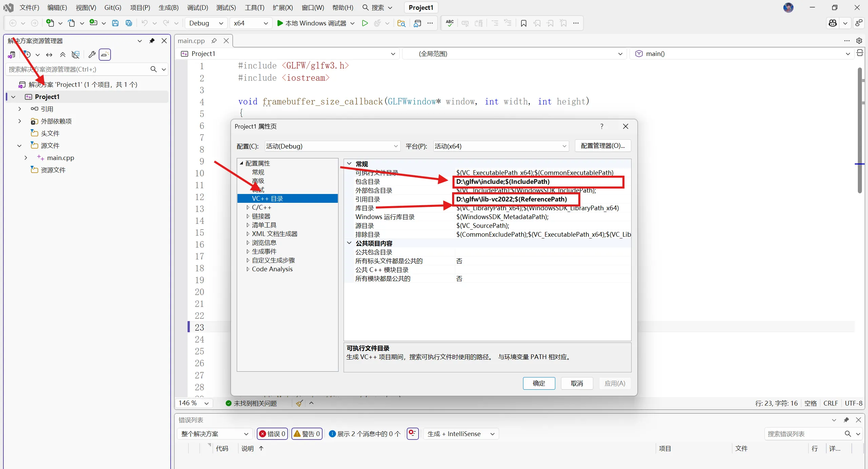The height and width of the screenshot is (469, 868).
Task: Click the Save All toolbar icon
Action: (129, 23)
